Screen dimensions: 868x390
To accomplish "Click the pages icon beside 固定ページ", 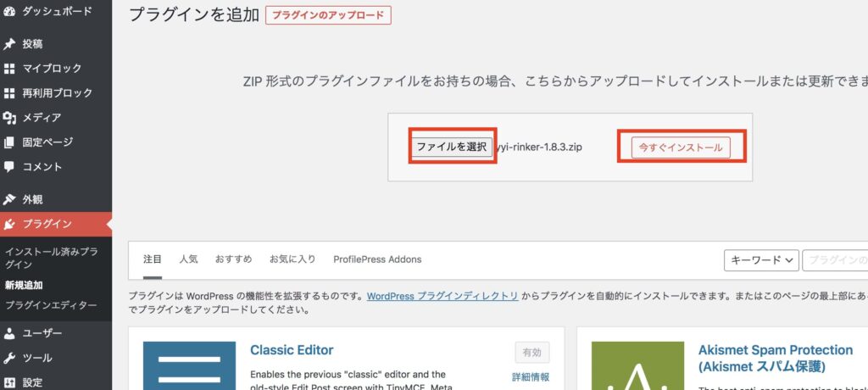I will click(8, 142).
